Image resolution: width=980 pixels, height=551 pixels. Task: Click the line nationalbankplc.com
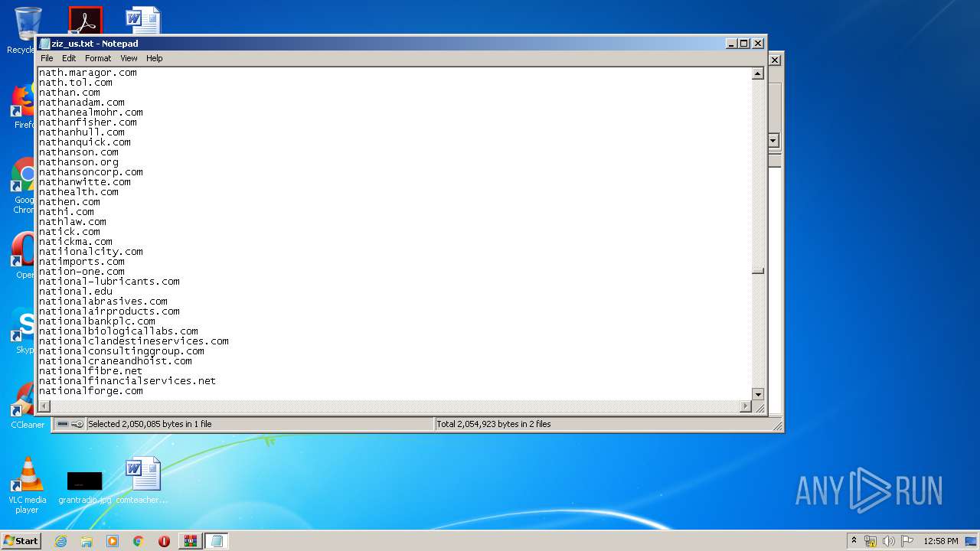[x=97, y=321]
